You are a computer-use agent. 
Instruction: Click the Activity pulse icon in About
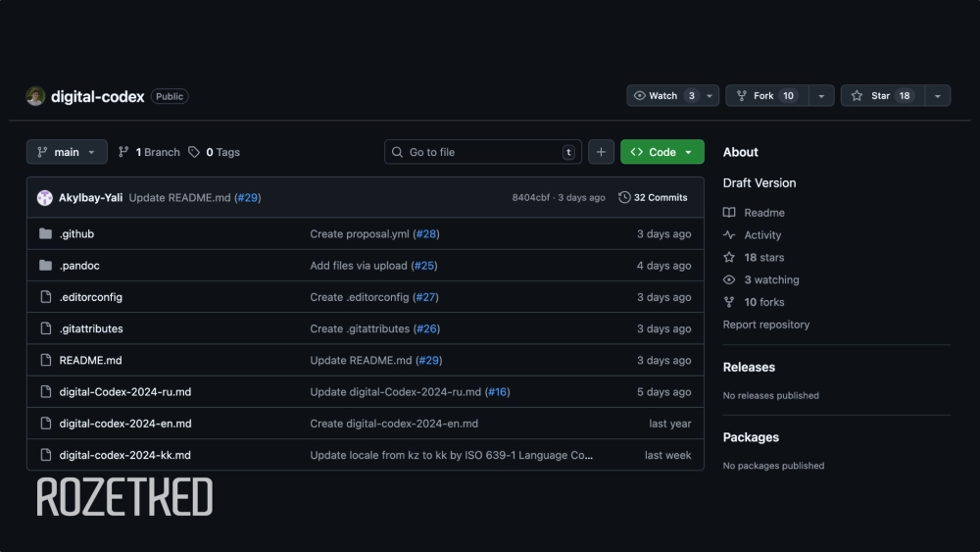click(x=729, y=235)
